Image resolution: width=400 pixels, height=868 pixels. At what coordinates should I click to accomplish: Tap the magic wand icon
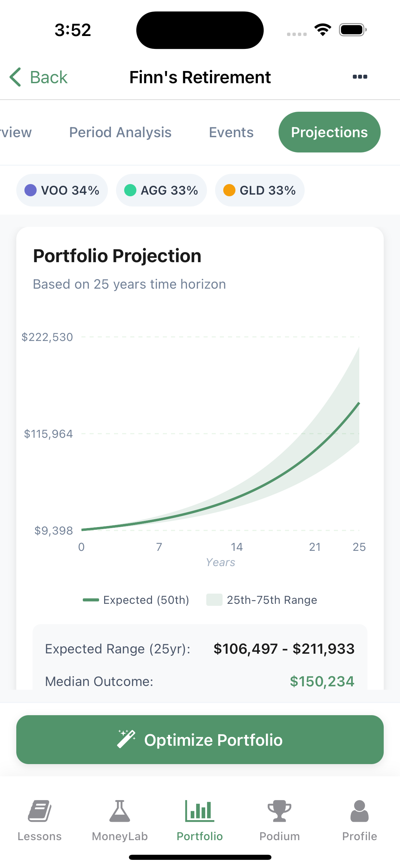126,739
